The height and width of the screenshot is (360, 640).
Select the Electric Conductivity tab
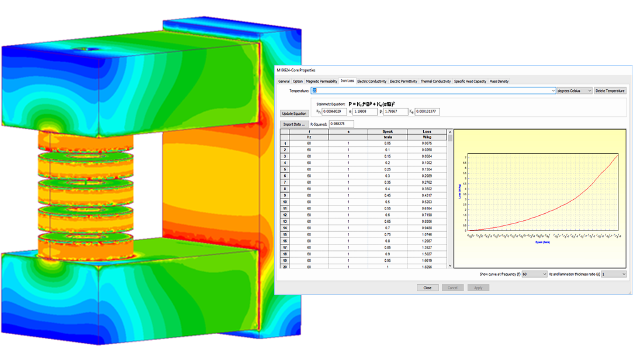372,81
